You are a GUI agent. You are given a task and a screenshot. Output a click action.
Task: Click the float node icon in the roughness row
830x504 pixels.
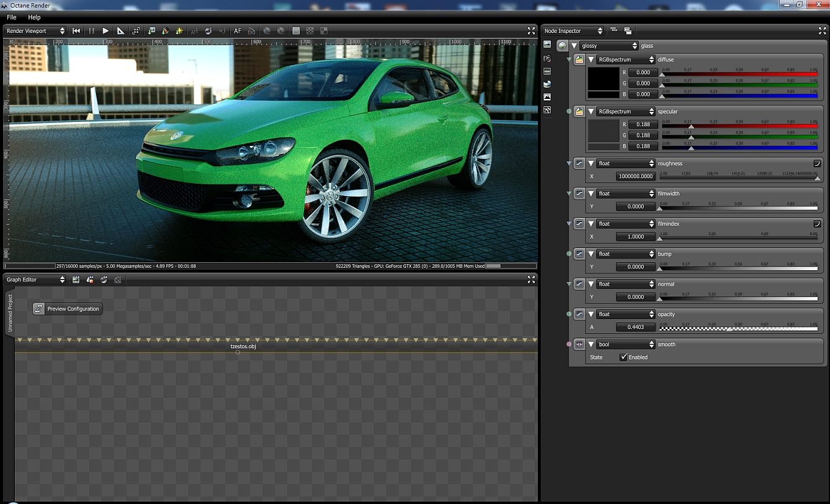pyautogui.click(x=579, y=164)
